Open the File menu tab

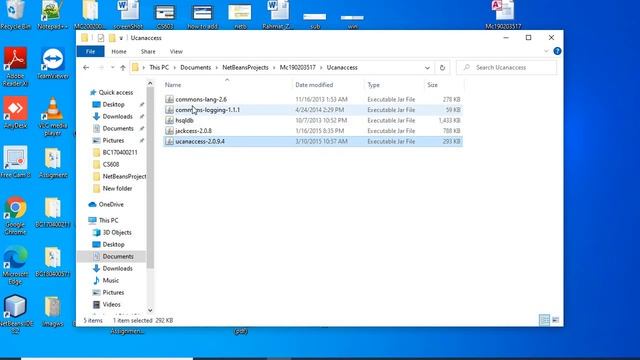tap(90, 51)
